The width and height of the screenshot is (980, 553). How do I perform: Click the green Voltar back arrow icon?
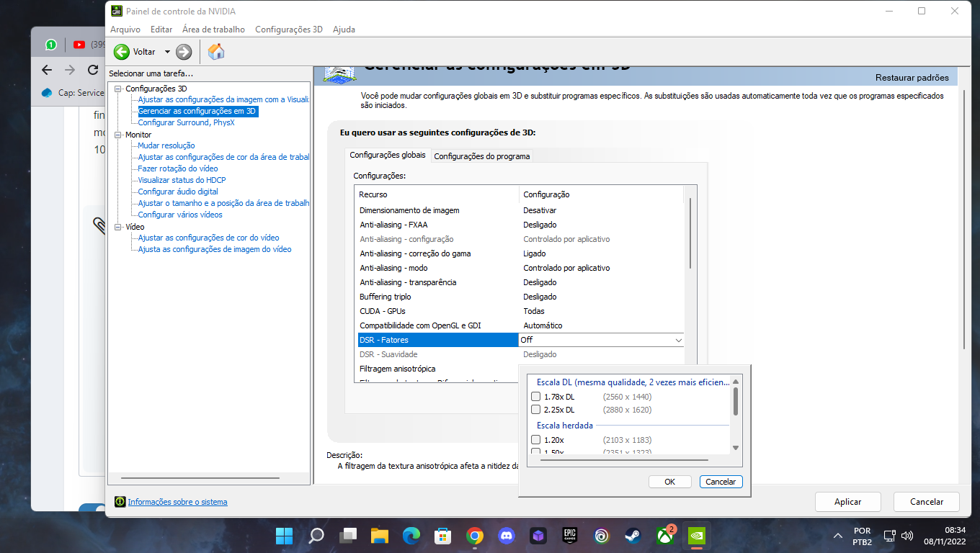[122, 52]
